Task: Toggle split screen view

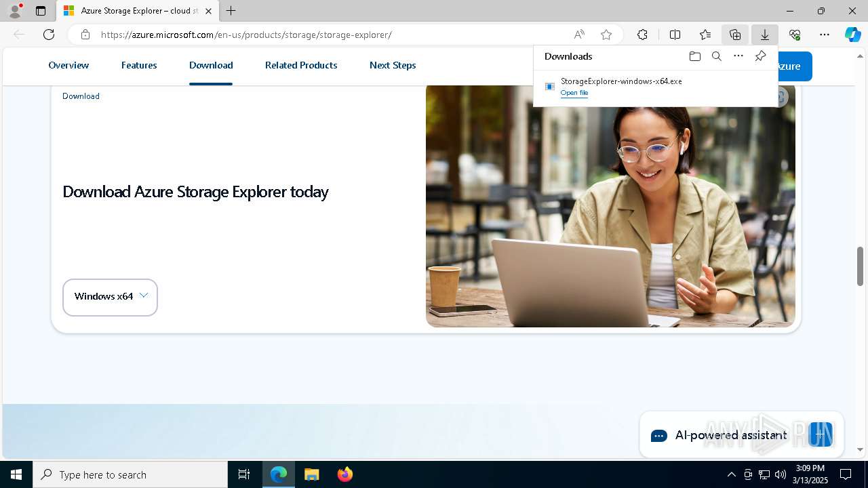Action: click(x=675, y=35)
